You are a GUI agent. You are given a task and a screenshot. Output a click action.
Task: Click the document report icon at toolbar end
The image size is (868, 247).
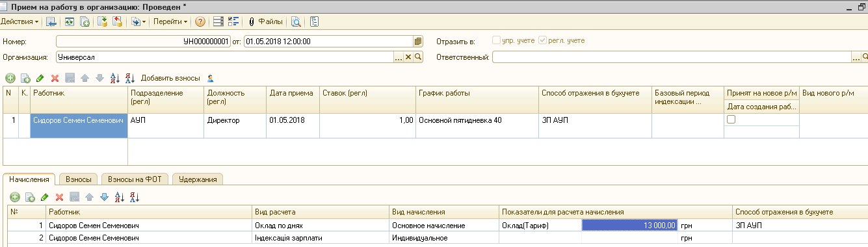(315, 21)
